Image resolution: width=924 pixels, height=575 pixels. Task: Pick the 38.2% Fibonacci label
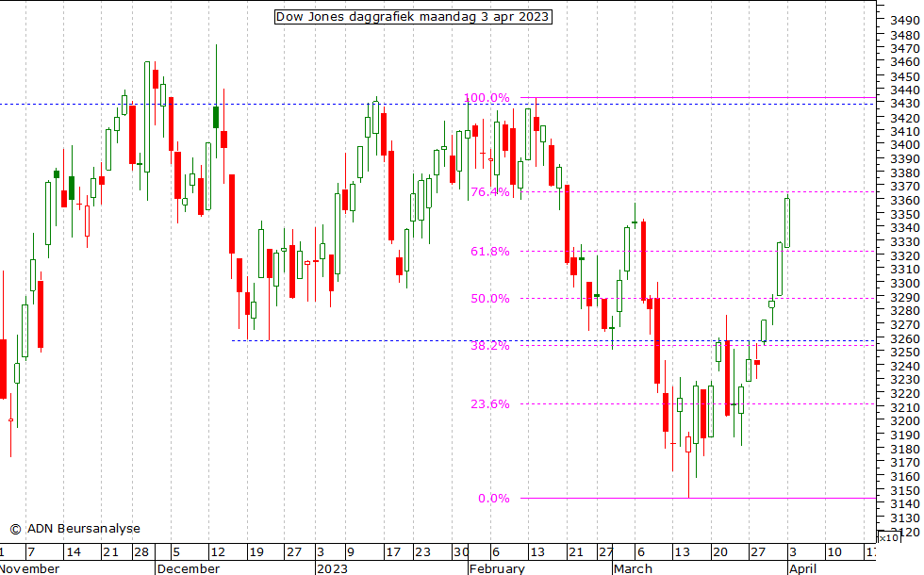pyautogui.click(x=489, y=346)
